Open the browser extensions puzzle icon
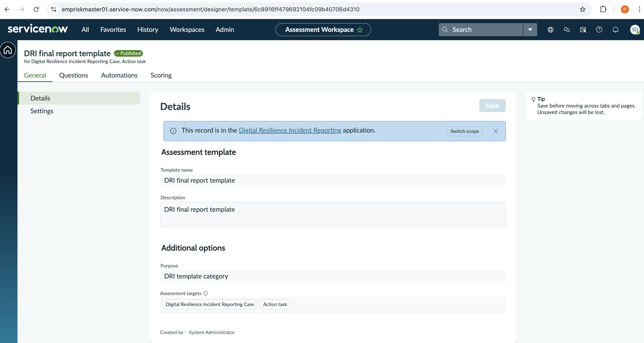Viewport: 644px width, 343px height. point(603,9)
